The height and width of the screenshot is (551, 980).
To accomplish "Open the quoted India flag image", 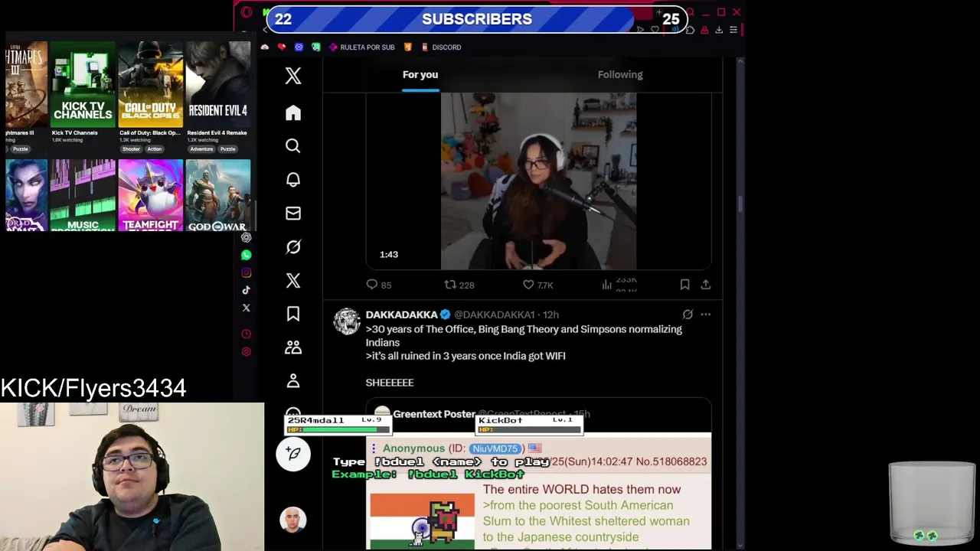I will [x=423, y=520].
